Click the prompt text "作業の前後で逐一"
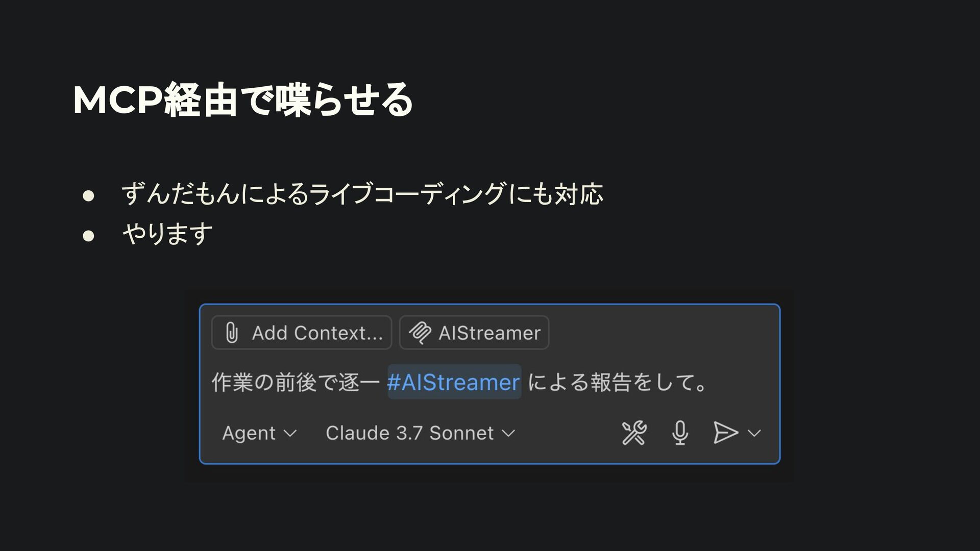Screen dimensions: 980x551 [296, 382]
